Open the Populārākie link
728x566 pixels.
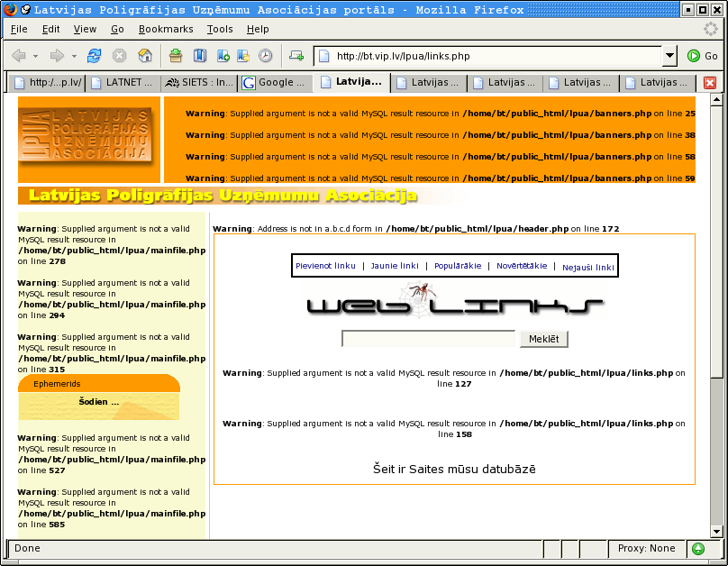click(458, 266)
